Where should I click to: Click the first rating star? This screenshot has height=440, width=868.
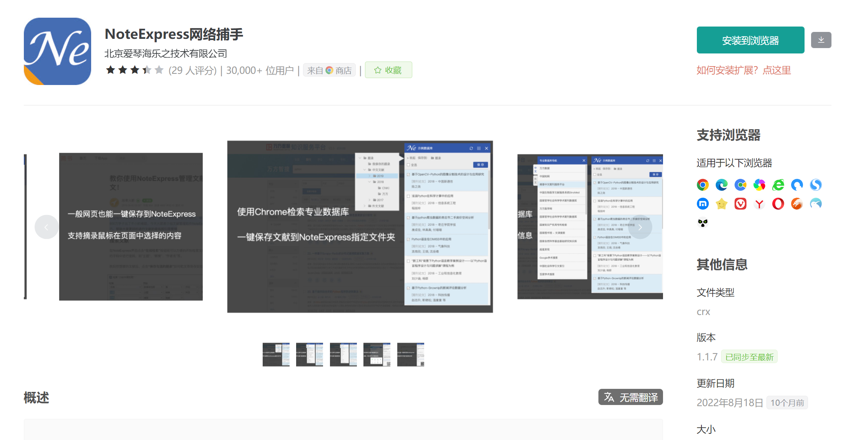pyautogui.click(x=111, y=70)
